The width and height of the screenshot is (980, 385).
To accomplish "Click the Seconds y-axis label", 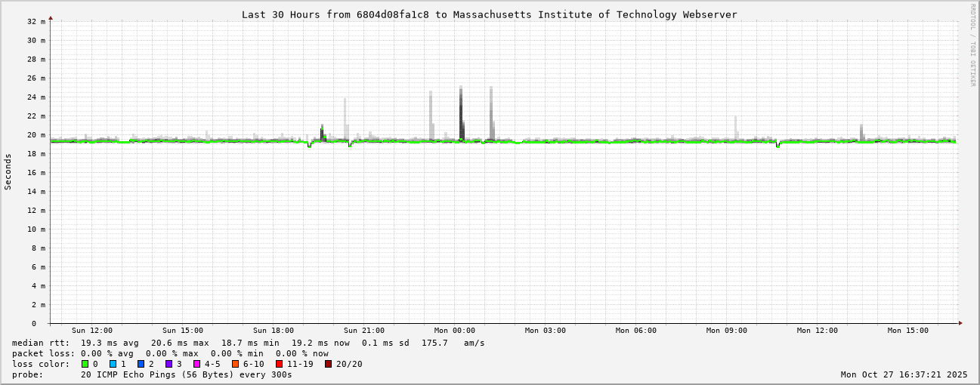I will tap(8, 171).
